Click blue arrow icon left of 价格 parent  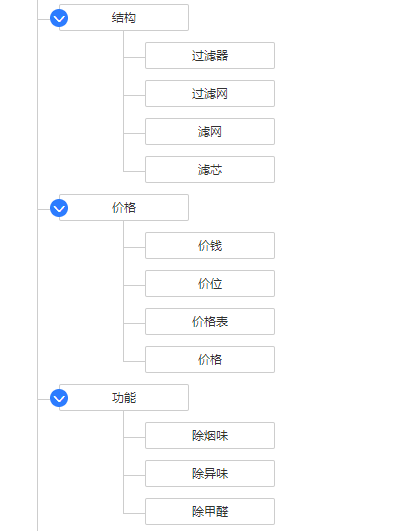pos(59,208)
